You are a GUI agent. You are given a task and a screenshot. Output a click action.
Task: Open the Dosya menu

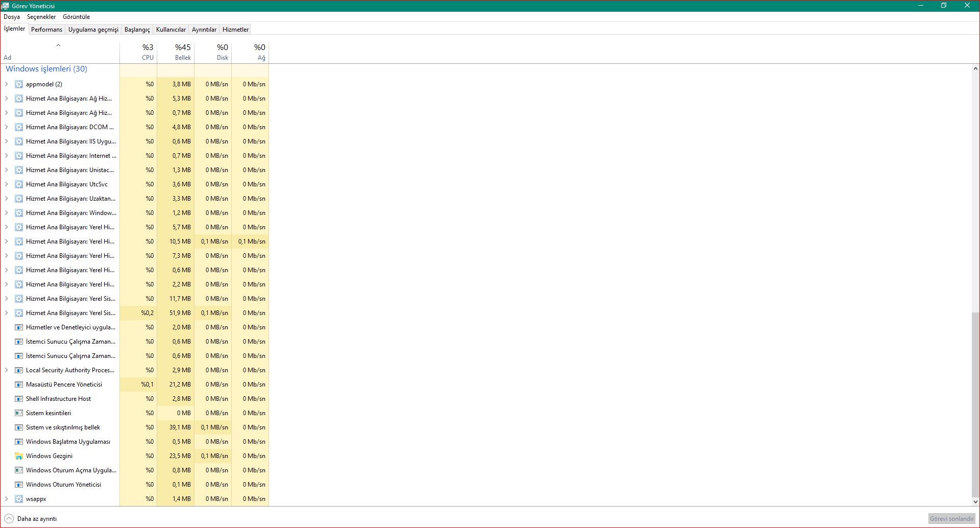[12, 17]
